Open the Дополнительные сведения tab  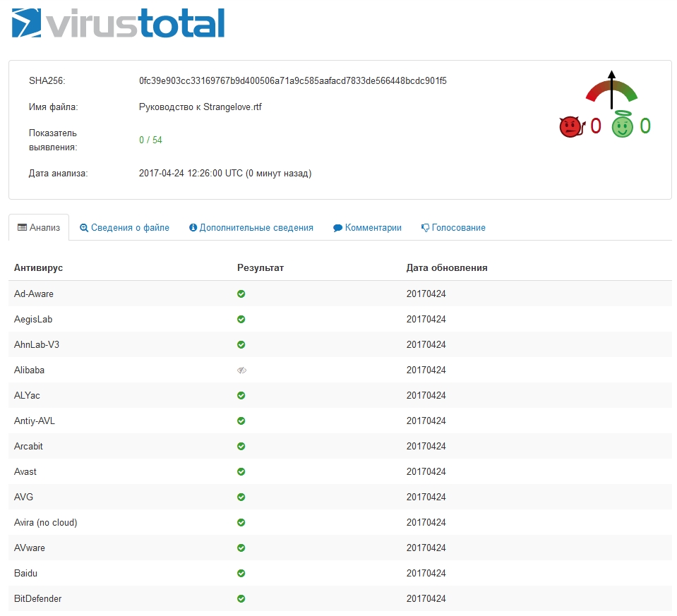[251, 227]
